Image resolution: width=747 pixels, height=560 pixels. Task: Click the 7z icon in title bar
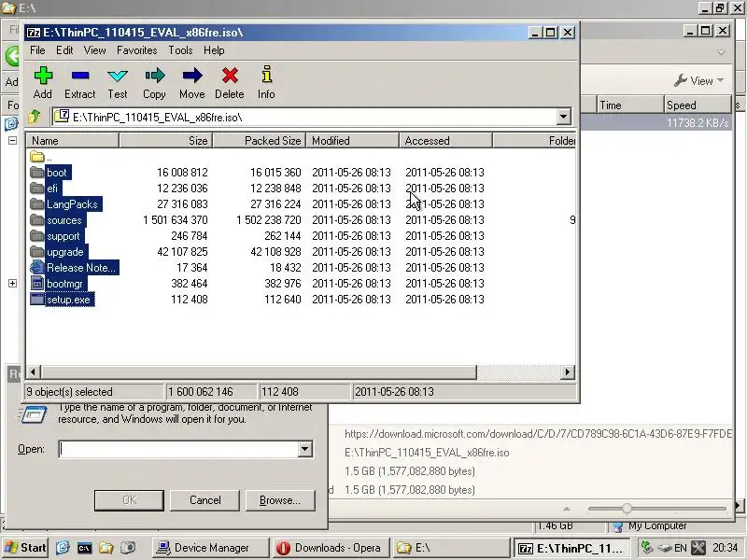(x=34, y=33)
